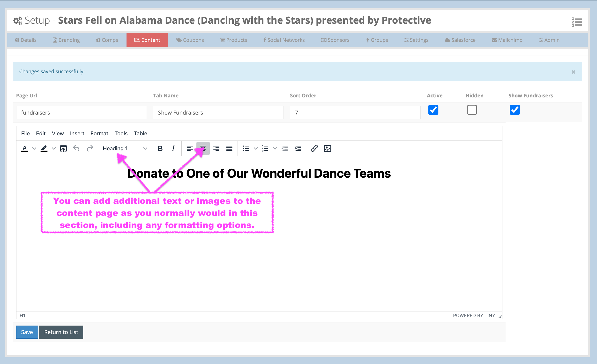
Task: Switch to the Sponsors tab
Action: pyautogui.click(x=335, y=40)
